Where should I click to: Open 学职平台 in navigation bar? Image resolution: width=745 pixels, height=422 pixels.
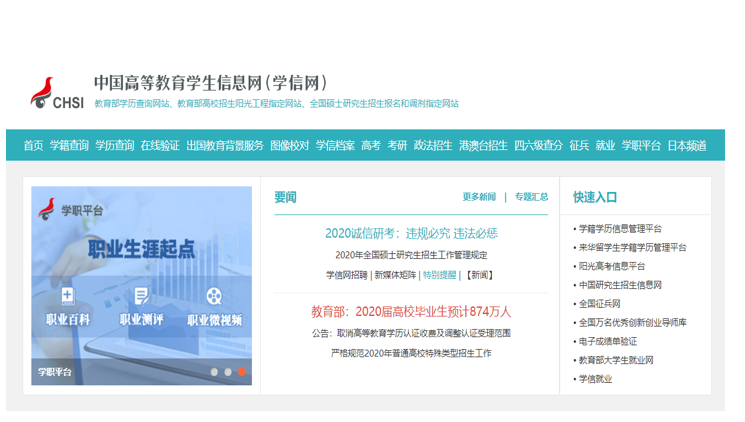pos(641,145)
